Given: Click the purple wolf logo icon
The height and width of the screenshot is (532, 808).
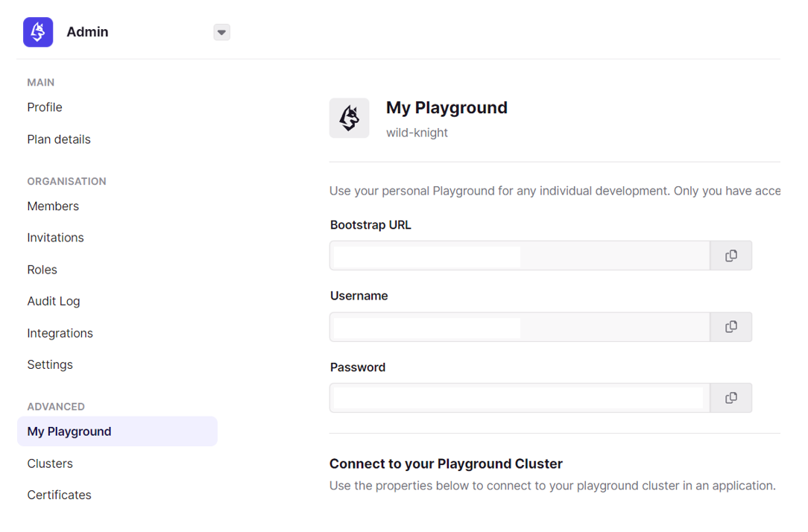Looking at the screenshot, I should (x=38, y=32).
